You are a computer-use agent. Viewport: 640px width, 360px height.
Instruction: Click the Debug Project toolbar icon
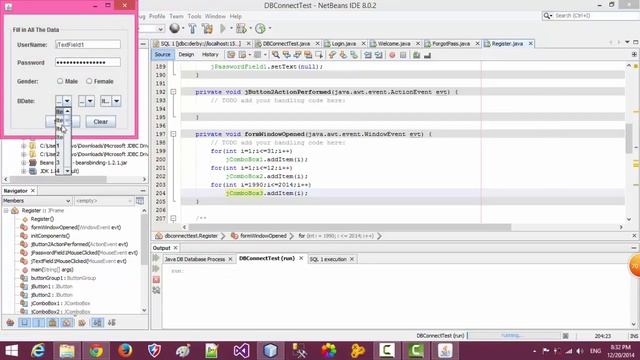(x=241, y=28)
